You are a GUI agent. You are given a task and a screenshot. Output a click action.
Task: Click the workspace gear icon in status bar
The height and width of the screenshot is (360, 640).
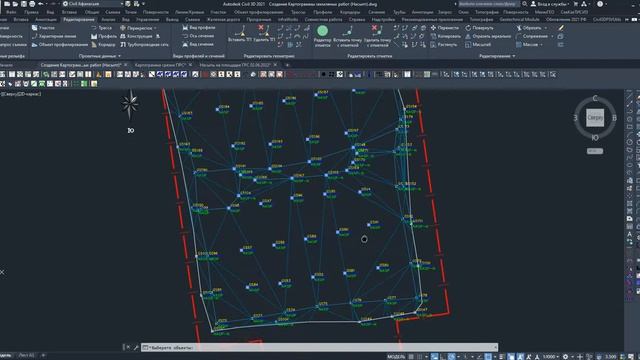565,357
